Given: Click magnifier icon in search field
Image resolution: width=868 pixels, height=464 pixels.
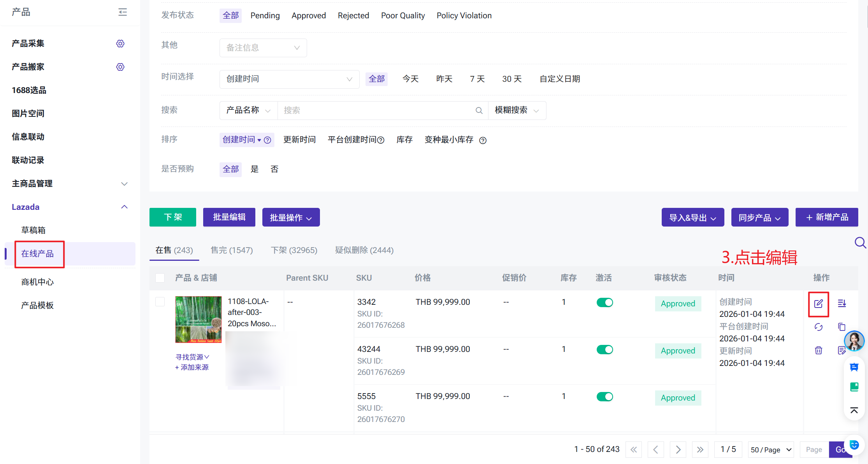Looking at the screenshot, I should pos(479,111).
